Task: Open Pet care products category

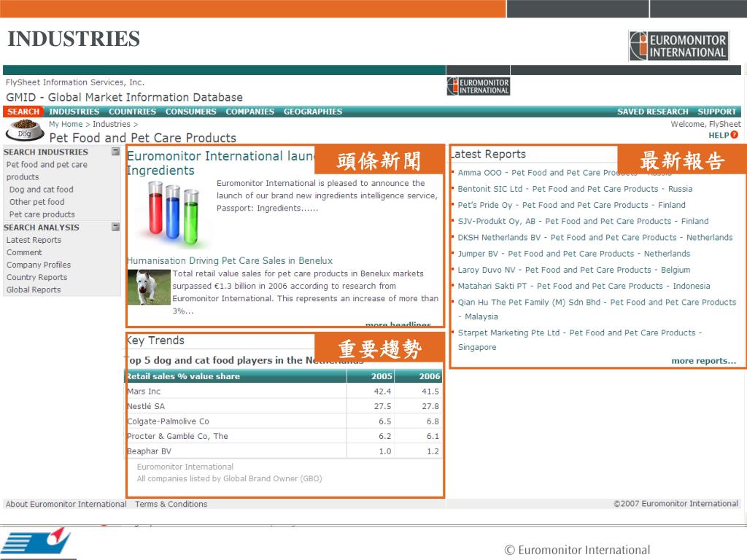Action: click(x=42, y=214)
